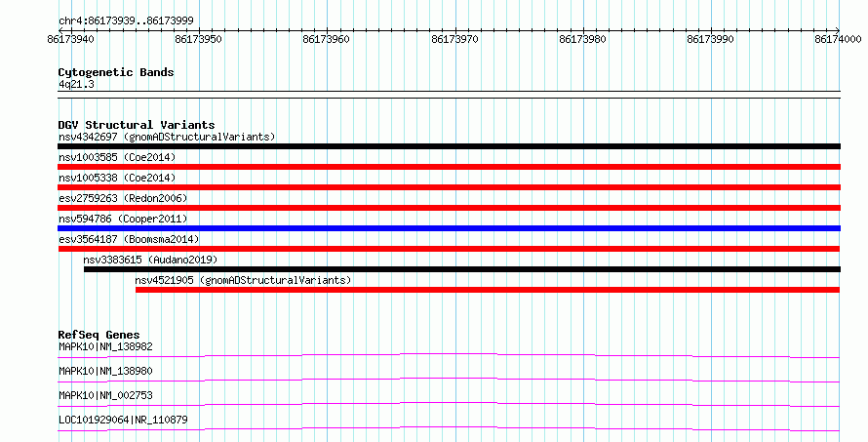Viewport: 868px width, 442px height.
Task: Click the magenta line under MAPK10|NM_002753
Action: tap(449, 404)
